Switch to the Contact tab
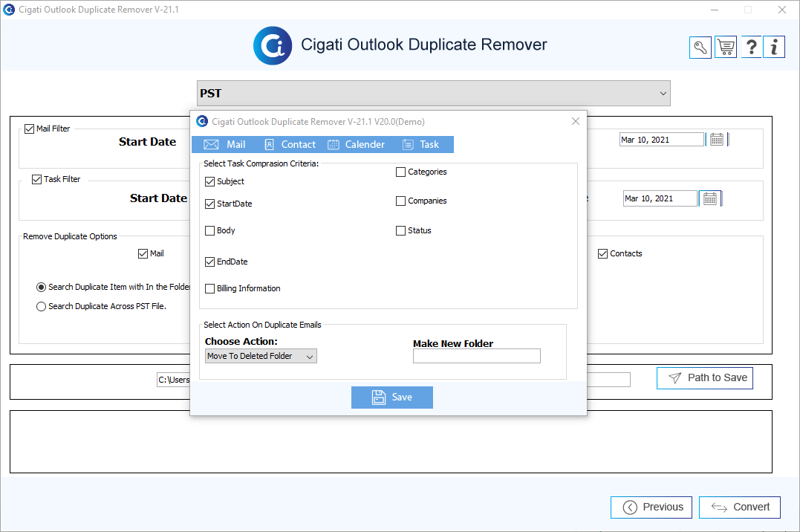Image resolution: width=800 pixels, height=532 pixels. [290, 144]
